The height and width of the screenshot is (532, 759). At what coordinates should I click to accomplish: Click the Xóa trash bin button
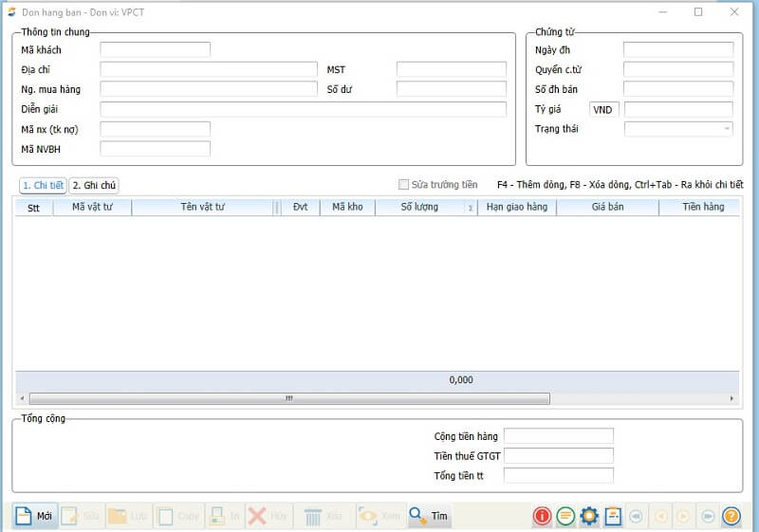point(323,516)
